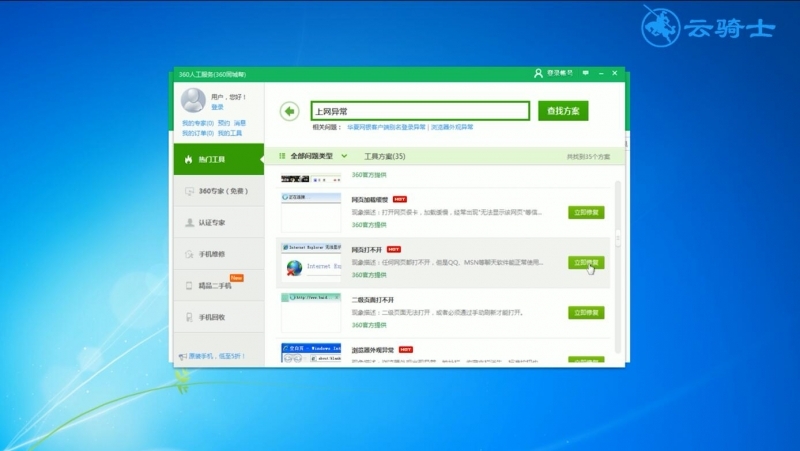
Task: Open the 手机回收 sidebar tab
Action: click(x=219, y=317)
